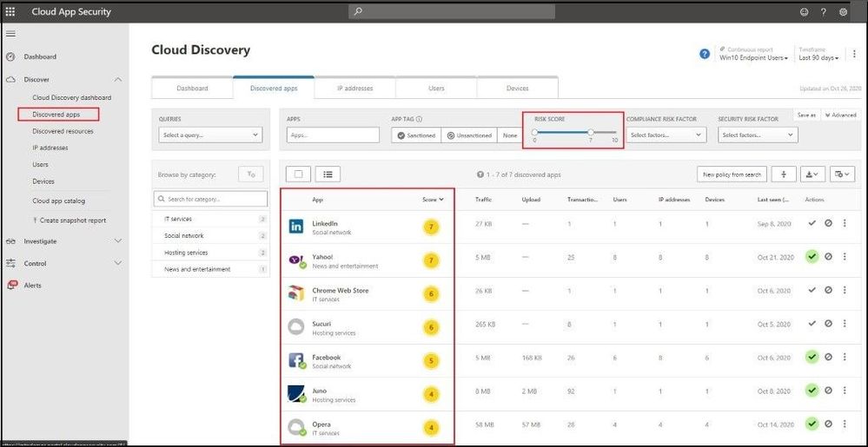
Task: Click the blue help circle icon
Action: click(704, 54)
